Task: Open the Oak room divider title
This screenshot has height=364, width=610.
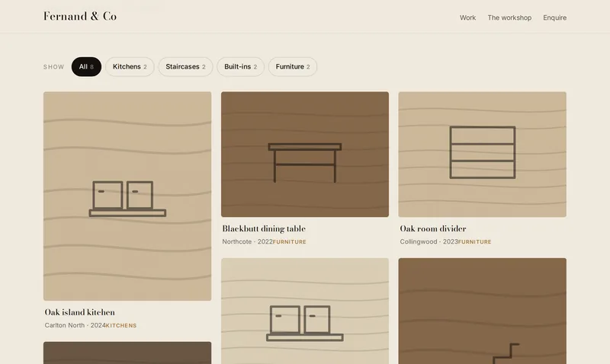Action: [x=433, y=228]
